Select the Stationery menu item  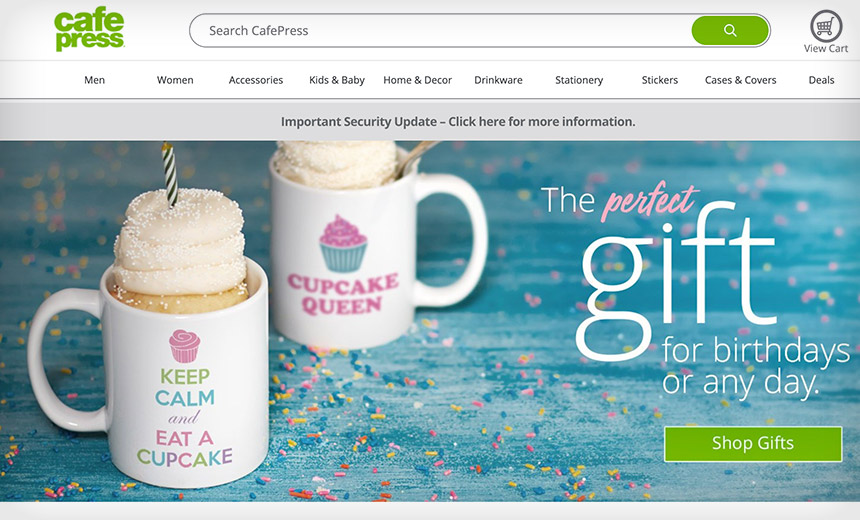coord(579,80)
